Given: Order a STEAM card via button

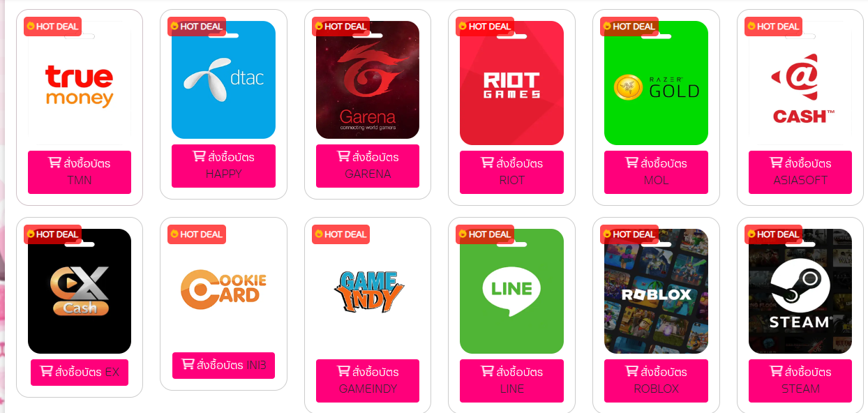Looking at the screenshot, I should pyautogui.click(x=800, y=380).
